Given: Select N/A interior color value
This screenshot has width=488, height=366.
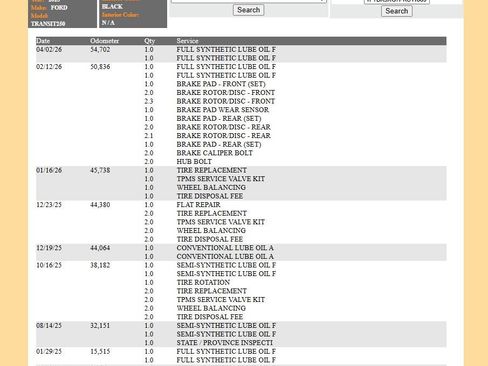Looking at the screenshot, I should [x=108, y=23].
